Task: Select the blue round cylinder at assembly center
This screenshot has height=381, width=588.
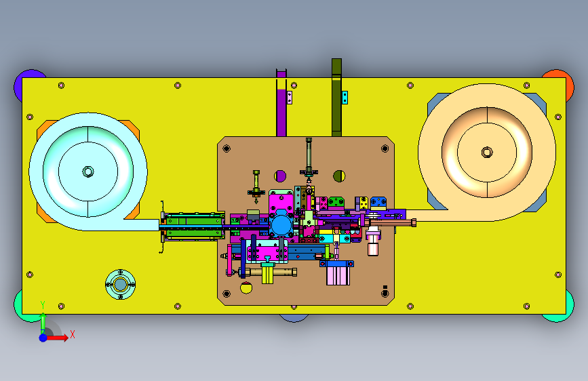Action: tap(281, 224)
